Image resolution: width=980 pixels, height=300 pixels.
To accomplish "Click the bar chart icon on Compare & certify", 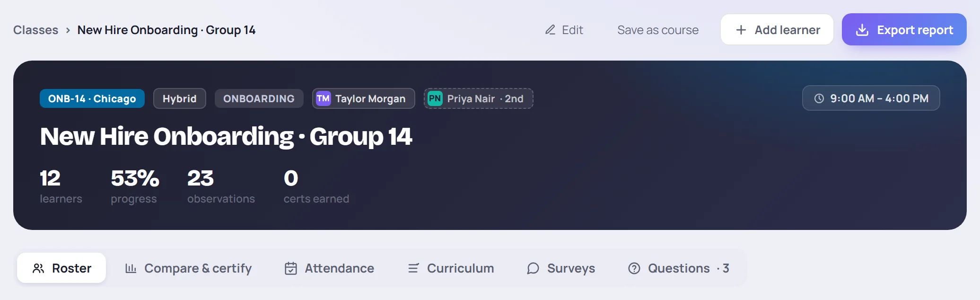I will point(131,268).
